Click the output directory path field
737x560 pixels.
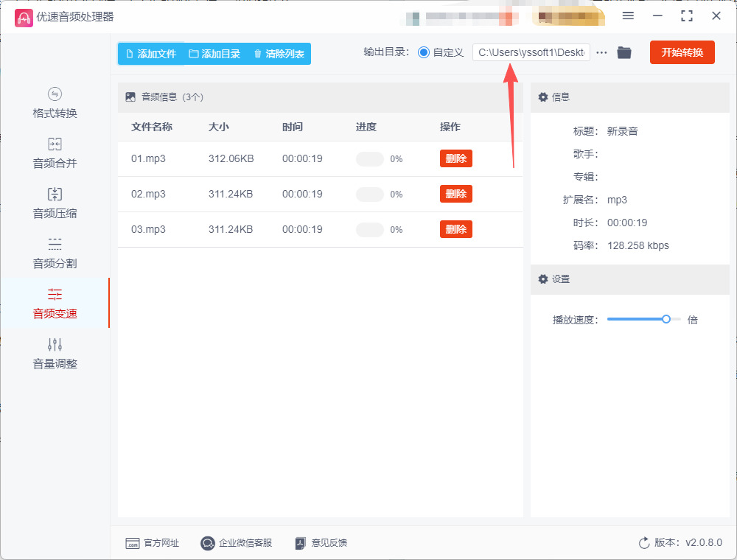tap(531, 52)
